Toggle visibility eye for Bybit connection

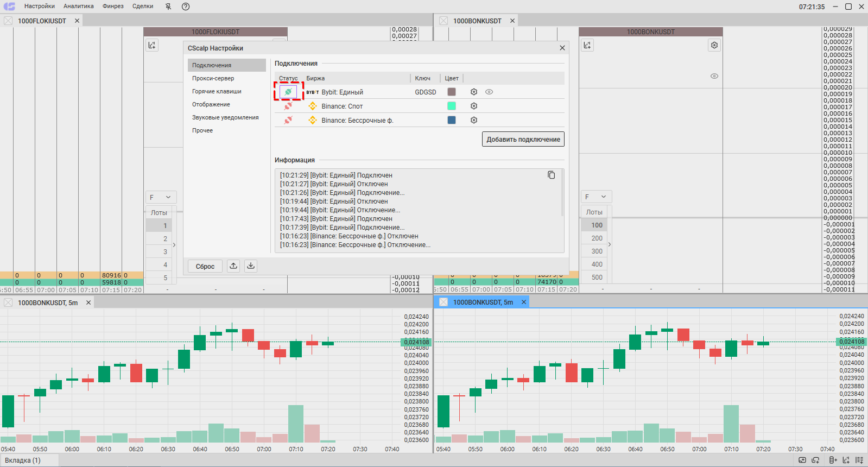tap(489, 92)
